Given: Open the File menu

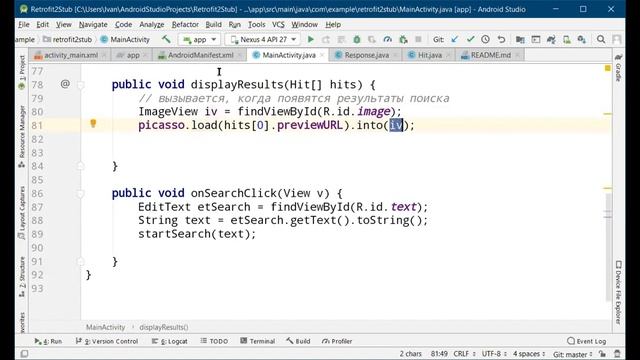Looking at the screenshot, I should point(24,24).
